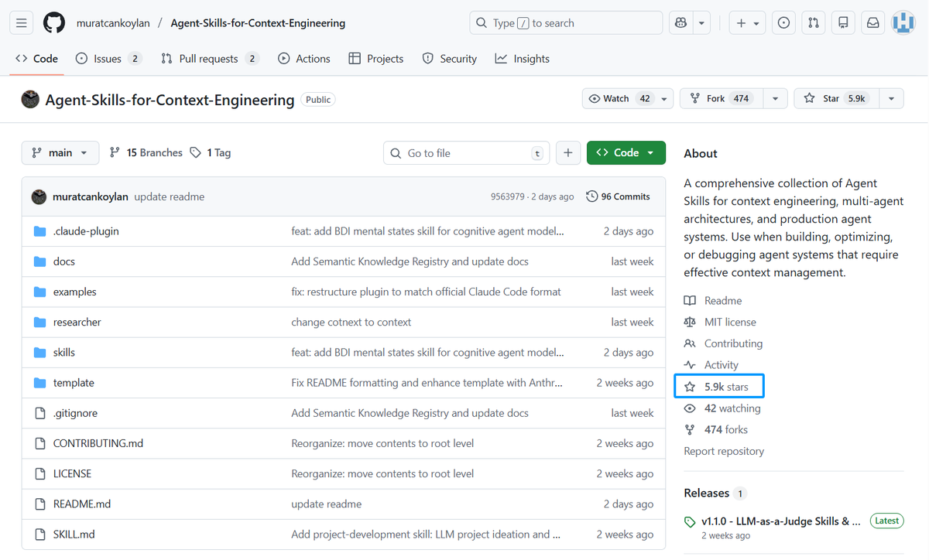This screenshot has height=560, width=929.
Task: Switch to the Actions tab
Action: coord(304,59)
